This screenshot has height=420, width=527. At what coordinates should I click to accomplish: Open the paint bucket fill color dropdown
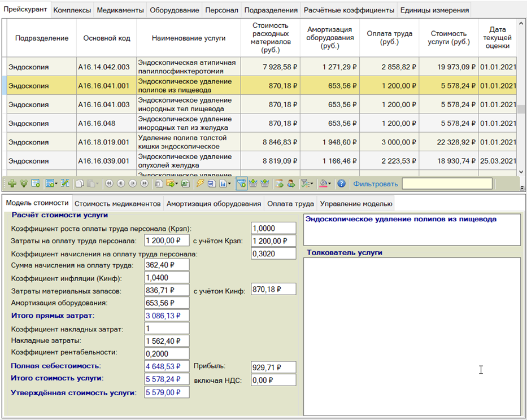click(x=330, y=184)
